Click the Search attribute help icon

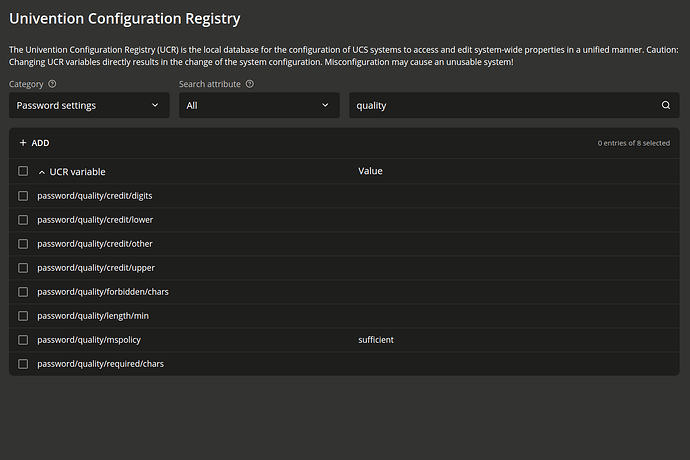click(x=250, y=84)
